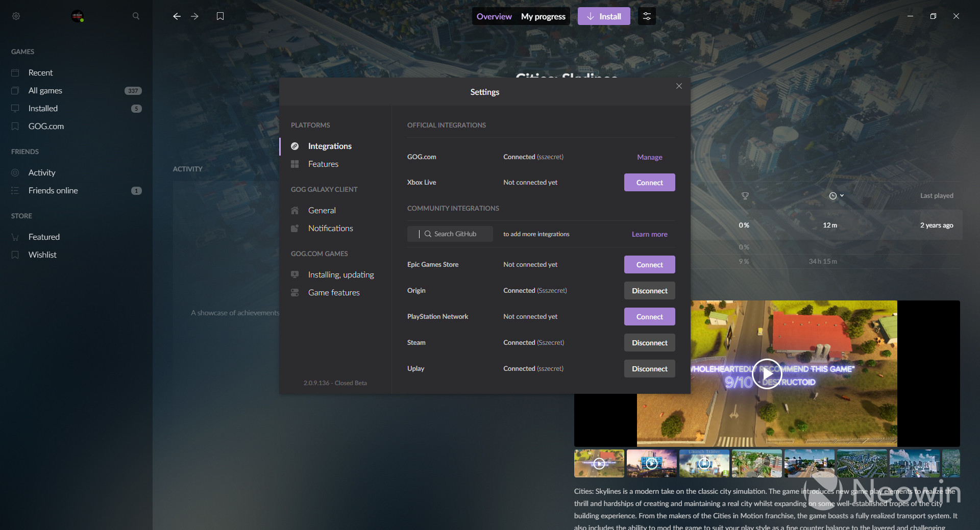Select the fifth screenshot thumbnail
Viewport: 980px width, 530px height.
click(810, 463)
